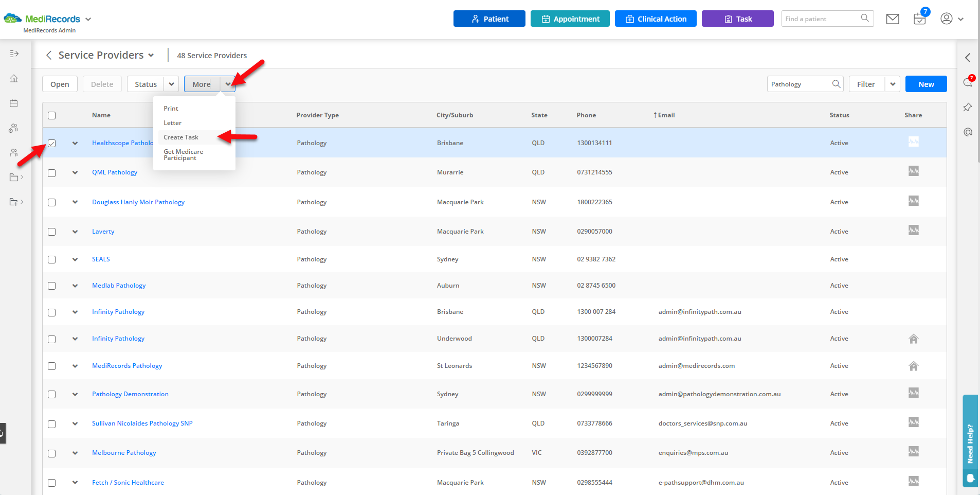Open the tasks calendar icon with badge 7
Image resolution: width=980 pixels, height=495 pixels.
[920, 19]
